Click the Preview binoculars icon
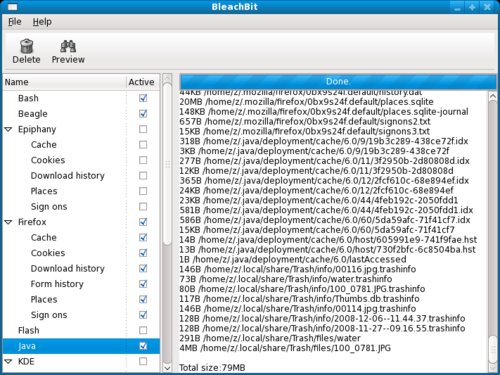The width and height of the screenshot is (500, 375). click(68, 46)
